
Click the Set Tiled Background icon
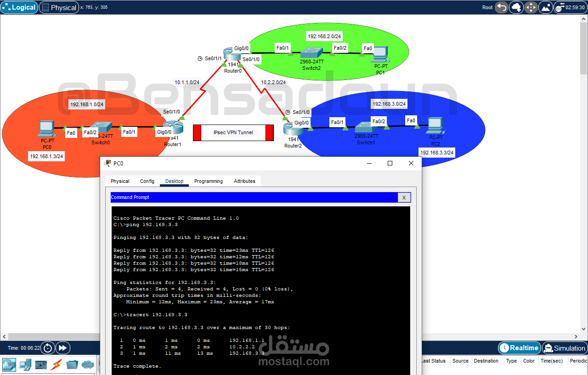(546, 7)
